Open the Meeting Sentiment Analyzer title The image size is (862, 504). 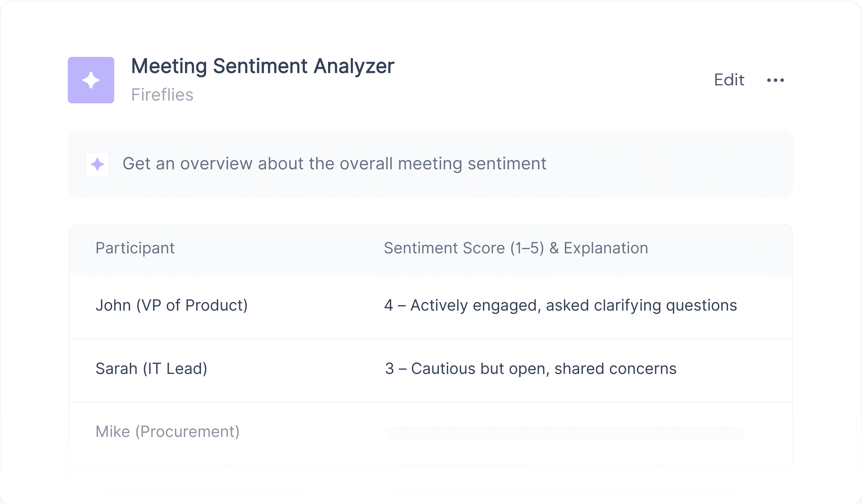tap(263, 66)
